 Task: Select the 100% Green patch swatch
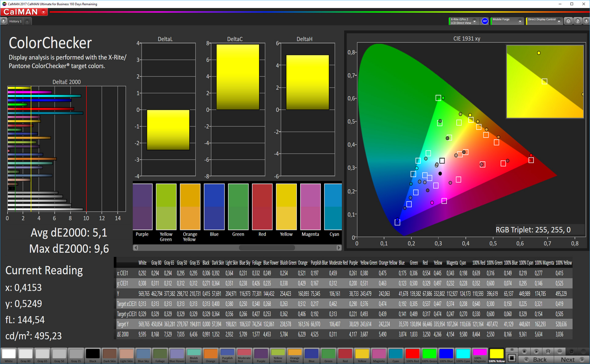click(429, 355)
